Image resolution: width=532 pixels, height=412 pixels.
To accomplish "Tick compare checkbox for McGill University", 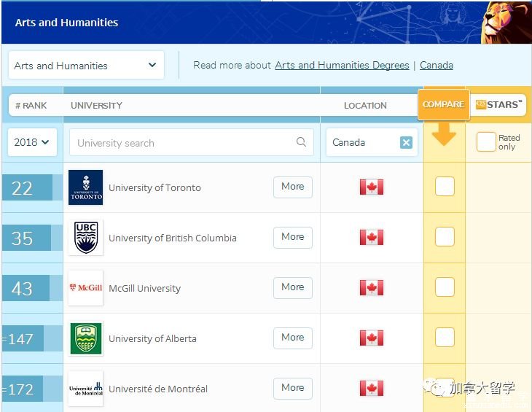I will (x=445, y=287).
